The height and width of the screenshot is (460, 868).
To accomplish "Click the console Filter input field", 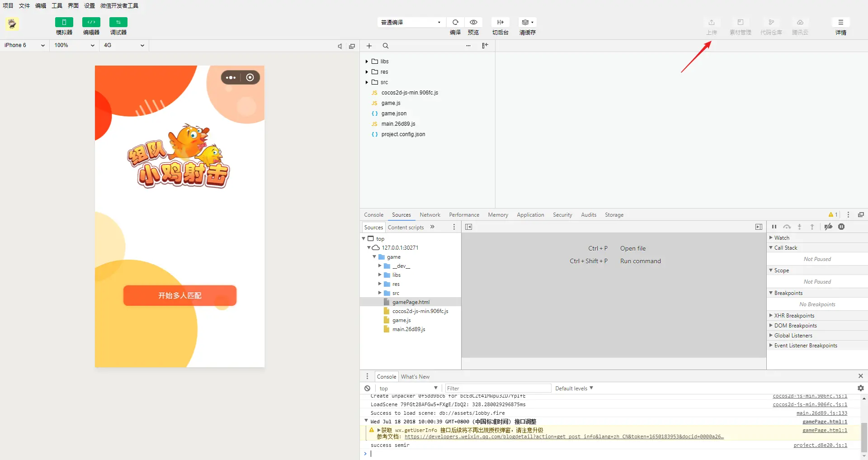I will tap(498, 388).
